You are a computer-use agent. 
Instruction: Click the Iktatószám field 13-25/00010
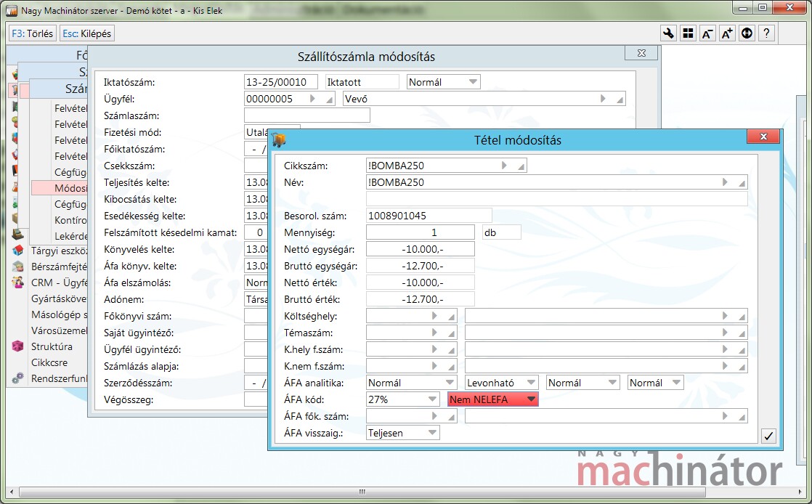tap(280, 82)
